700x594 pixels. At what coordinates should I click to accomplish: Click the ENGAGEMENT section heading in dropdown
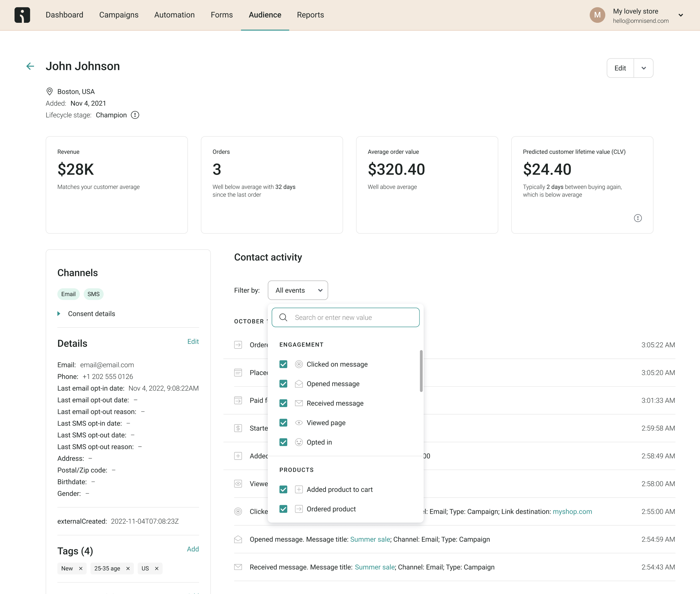301,345
